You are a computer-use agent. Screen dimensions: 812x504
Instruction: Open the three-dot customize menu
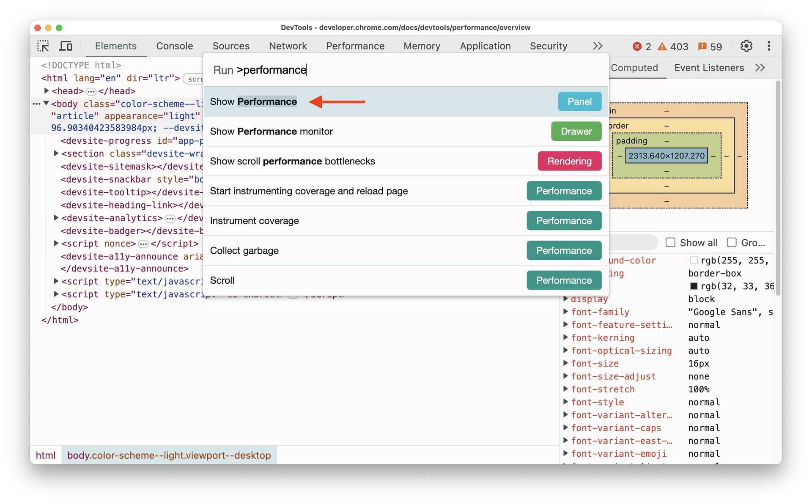(x=768, y=46)
